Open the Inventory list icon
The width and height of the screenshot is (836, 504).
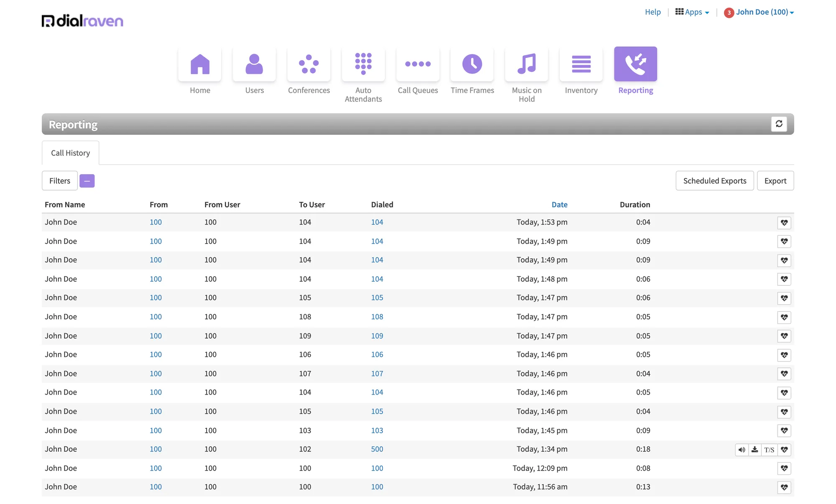tap(581, 64)
